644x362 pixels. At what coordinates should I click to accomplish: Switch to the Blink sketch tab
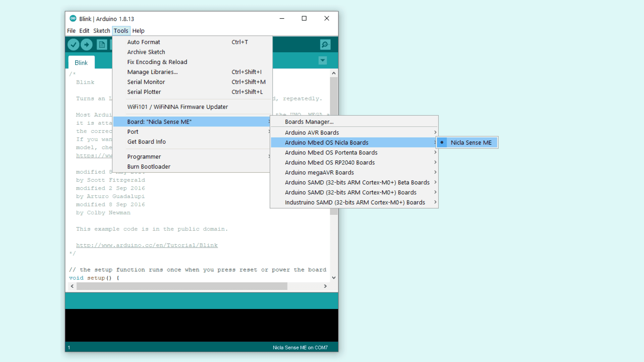point(81,63)
